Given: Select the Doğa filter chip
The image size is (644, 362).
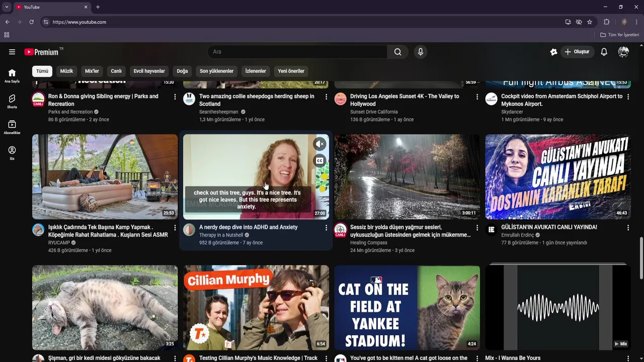Looking at the screenshot, I should (182, 71).
